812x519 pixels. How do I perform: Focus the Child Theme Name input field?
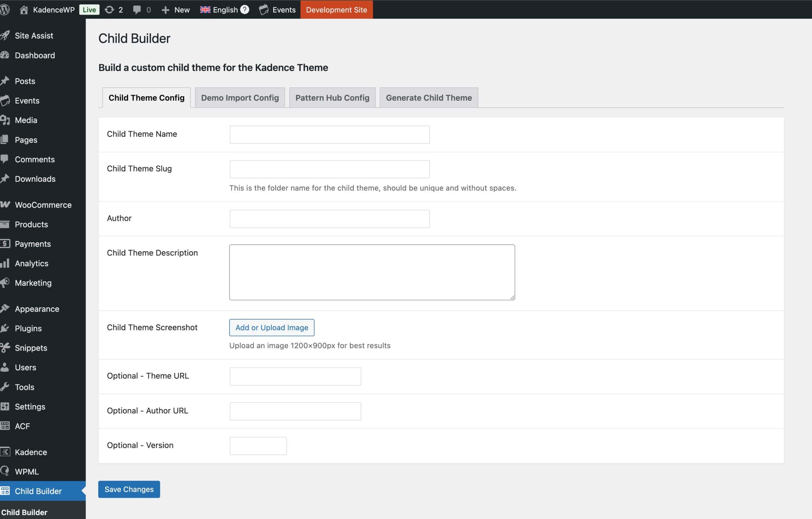coord(329,134)
